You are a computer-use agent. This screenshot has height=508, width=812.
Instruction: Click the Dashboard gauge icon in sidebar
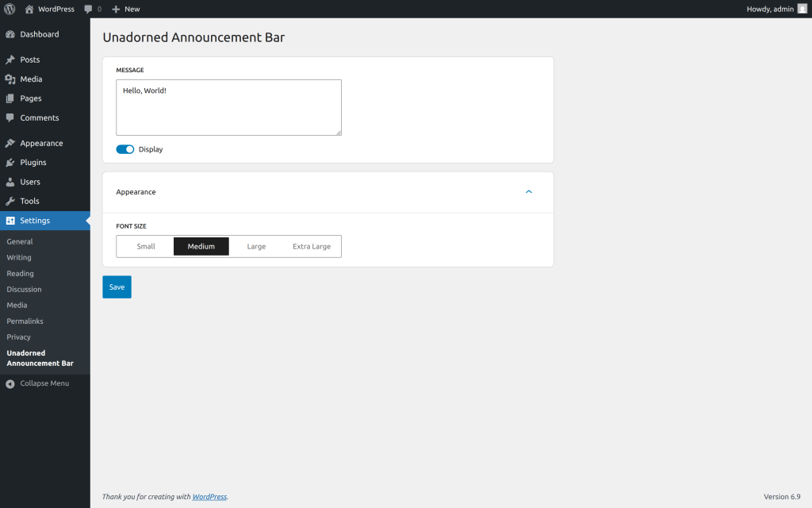(10, 34)
